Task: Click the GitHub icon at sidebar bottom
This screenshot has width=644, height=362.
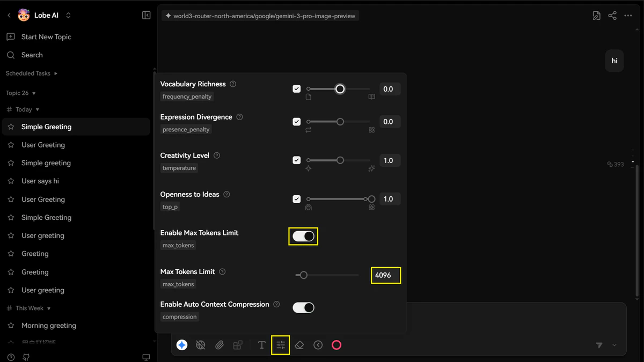Action: [x=27, y=357]
